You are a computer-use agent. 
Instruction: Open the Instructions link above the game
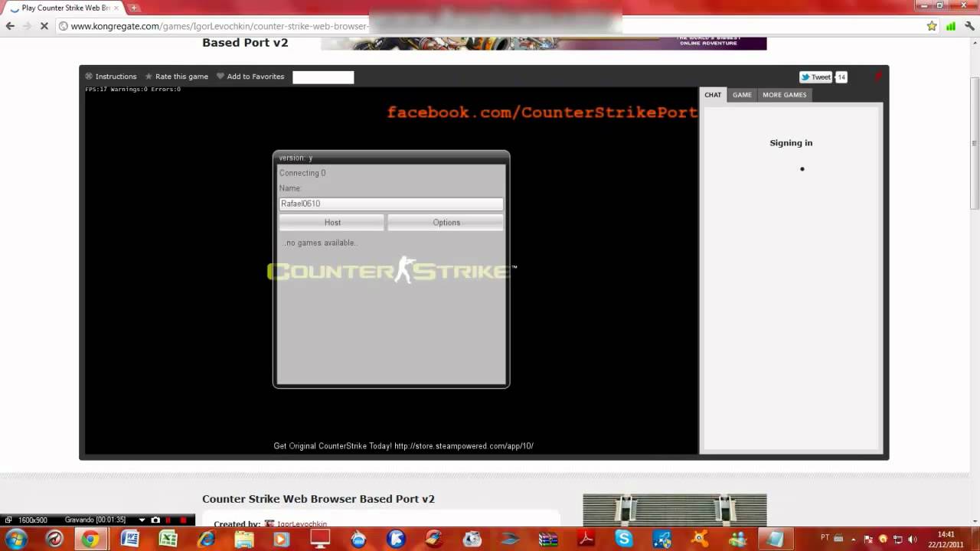tap(111, 77)
